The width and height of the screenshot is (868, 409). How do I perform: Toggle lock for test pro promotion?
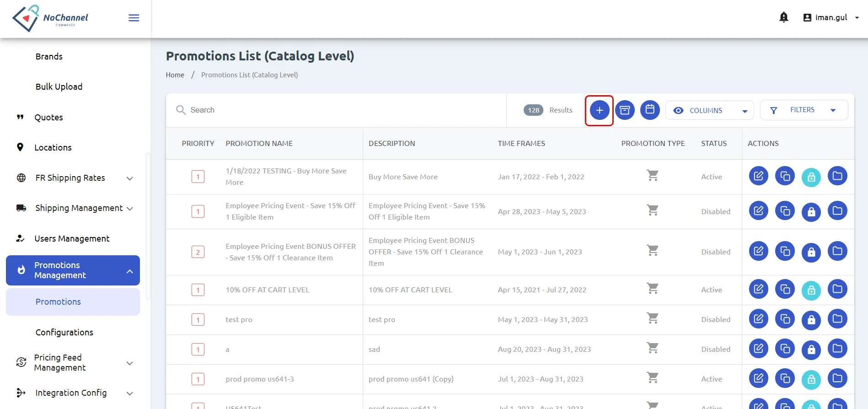[811, 320]
